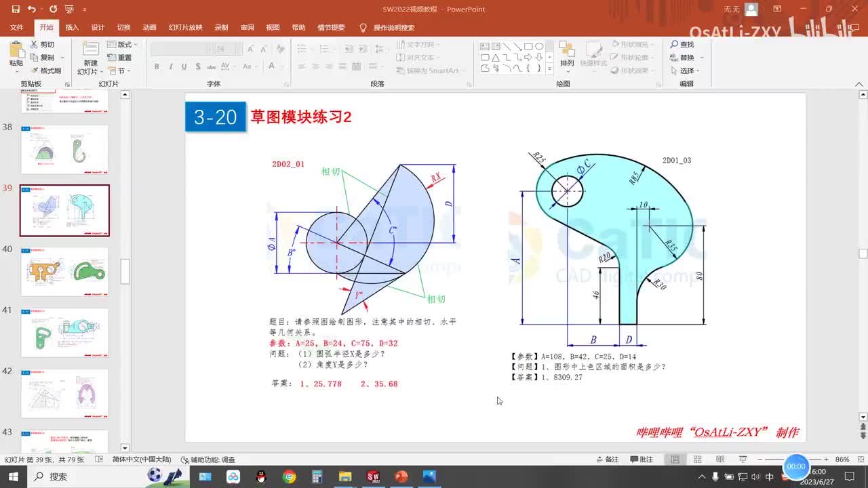Click the Arrange (排列) icon
This screenshot has height=488, width=868.
coord(567,49)
